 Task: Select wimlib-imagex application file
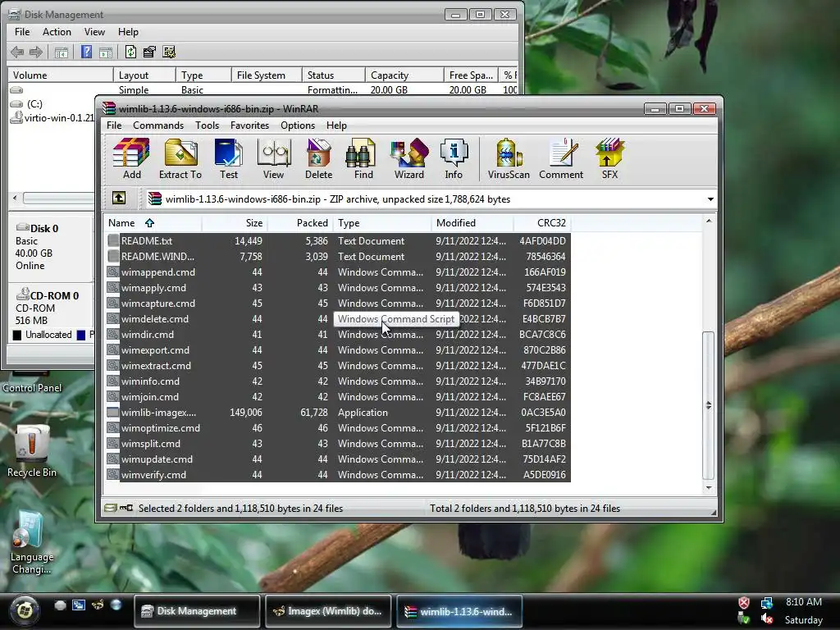point(338,413)
